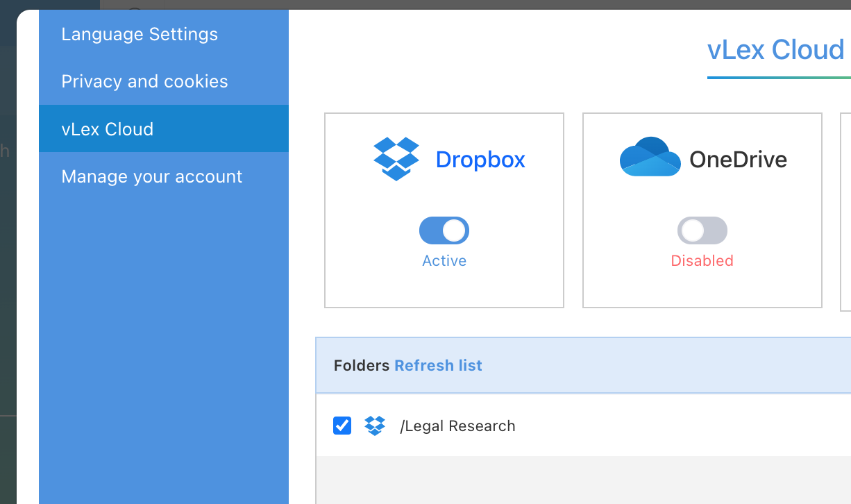Click the Folders label in the list header
Screen dimensions: 851x504
(x=362, y=365)
